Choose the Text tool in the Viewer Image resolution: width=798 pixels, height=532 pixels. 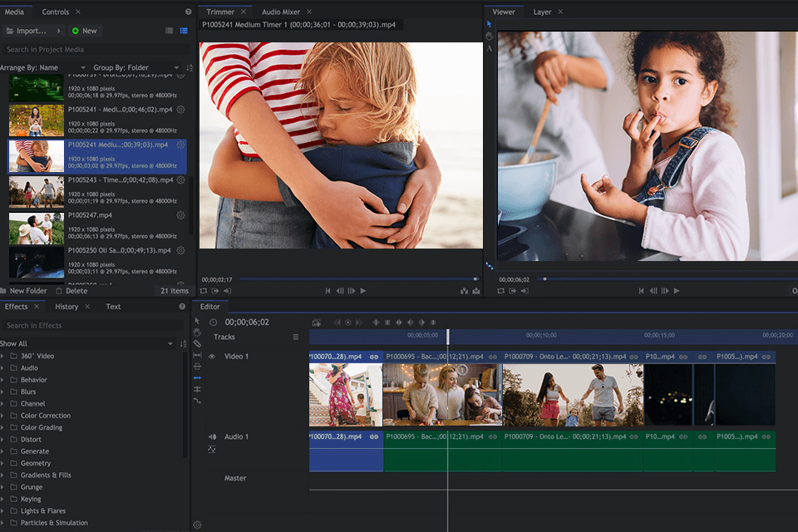pyautogui.click(x=490, y=48)
